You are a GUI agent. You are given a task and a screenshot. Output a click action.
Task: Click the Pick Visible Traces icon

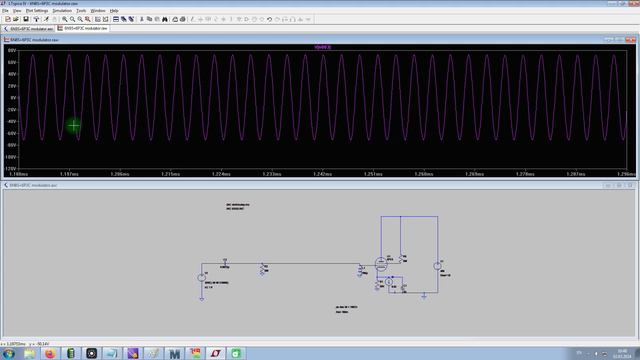(x=98, y=19)
